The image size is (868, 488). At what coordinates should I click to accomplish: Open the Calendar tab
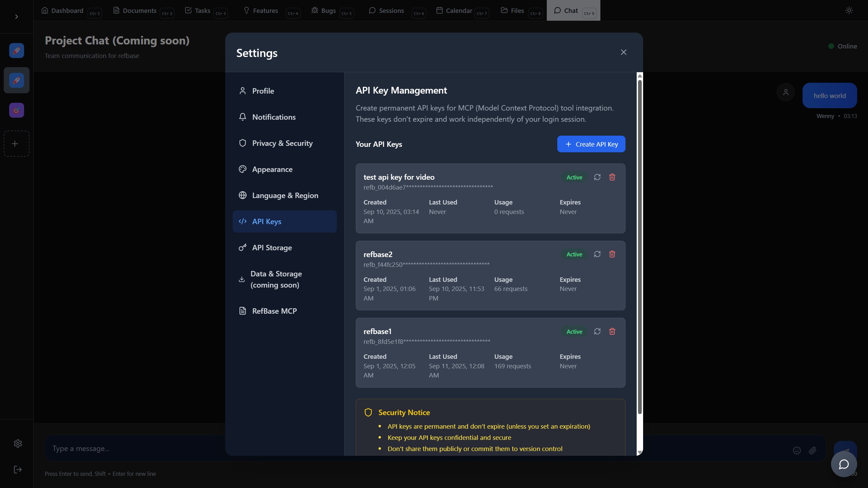tap(454, 11)
